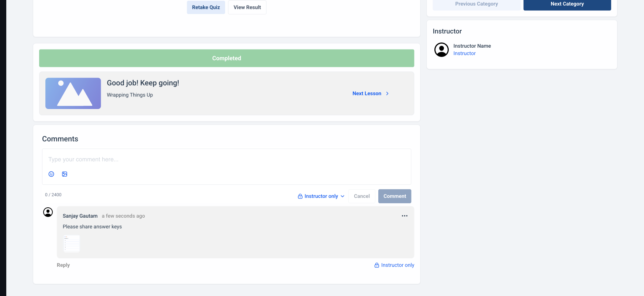644x296 pixels.
Task: Type in the comment input field
Action: pyautogui.click(x=227, y=160)
